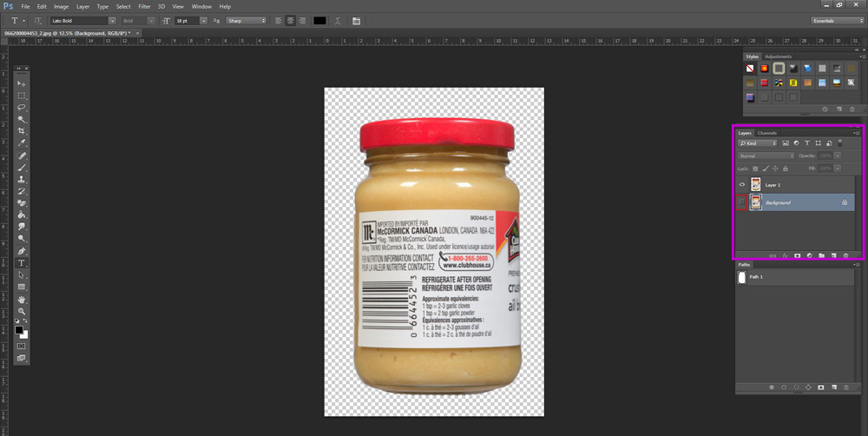This screenshot has width=868, height=436.
Task: Open the Lato Bold font family dropdown
Action: click(x=82, y=20)
